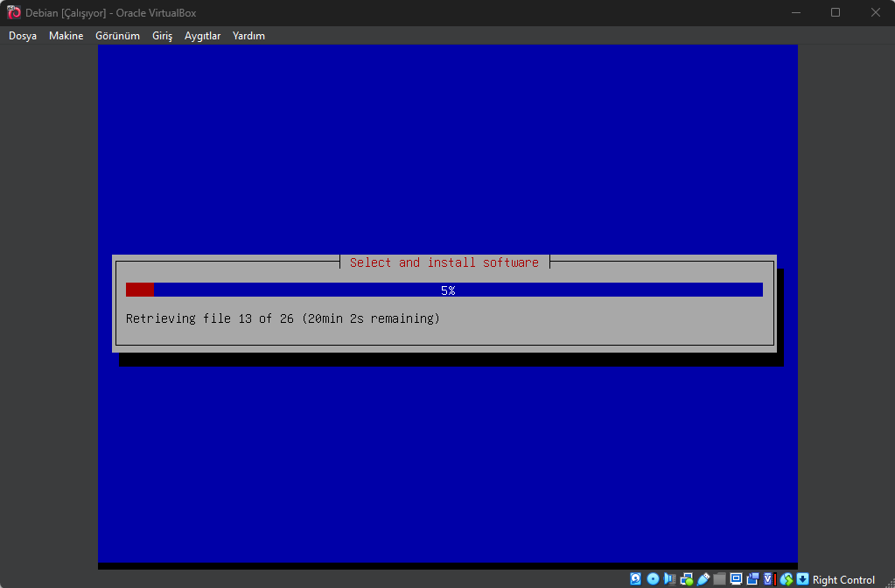This screenshot has width=895, height=588.
Task: Click the hard disk activity status icon
Action: (634, 579)
